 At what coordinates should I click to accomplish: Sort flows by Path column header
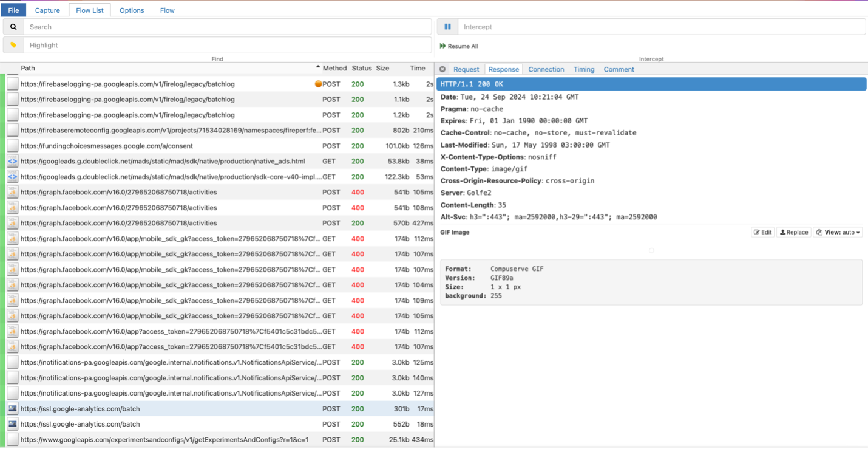point(28,68)
